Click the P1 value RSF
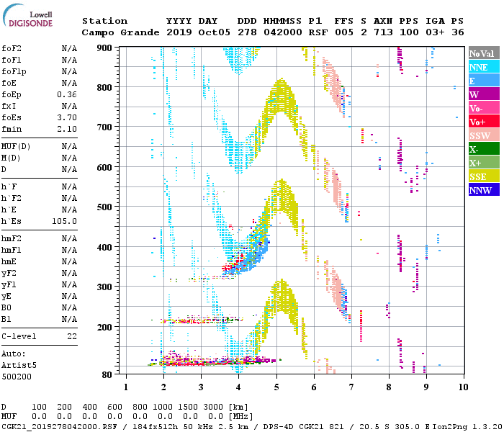Screen dimensions: 504x432 tap(318, 32)
